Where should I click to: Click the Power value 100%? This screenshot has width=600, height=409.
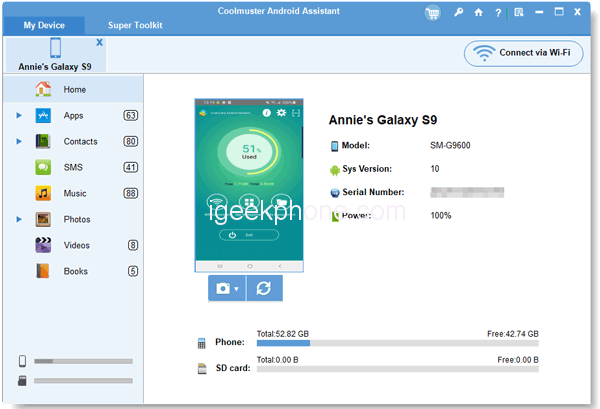click(441, 215)
